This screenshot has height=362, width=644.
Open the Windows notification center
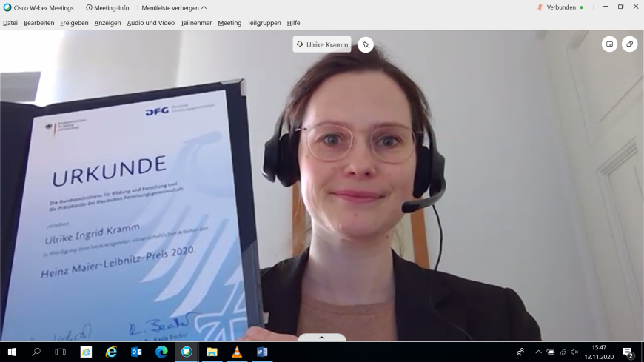click(628, 352)
